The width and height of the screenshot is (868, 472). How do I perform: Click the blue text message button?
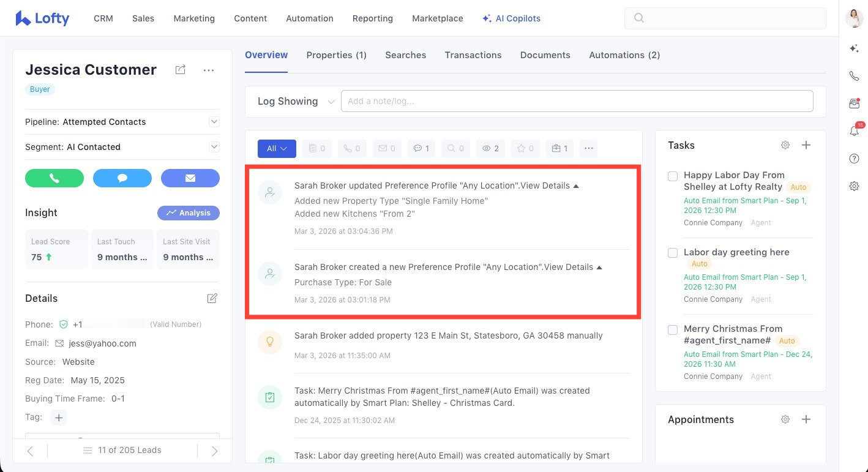tap(122, 178)
